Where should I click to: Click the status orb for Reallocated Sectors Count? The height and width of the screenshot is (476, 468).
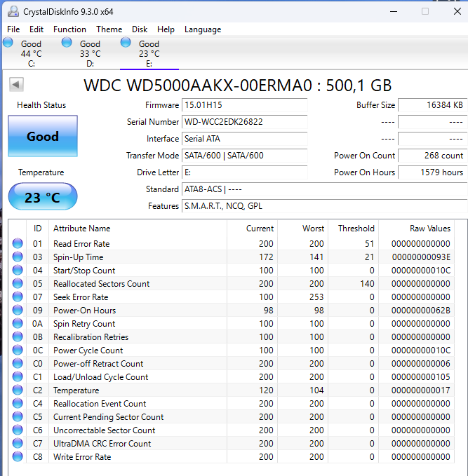tap(18, 284)
